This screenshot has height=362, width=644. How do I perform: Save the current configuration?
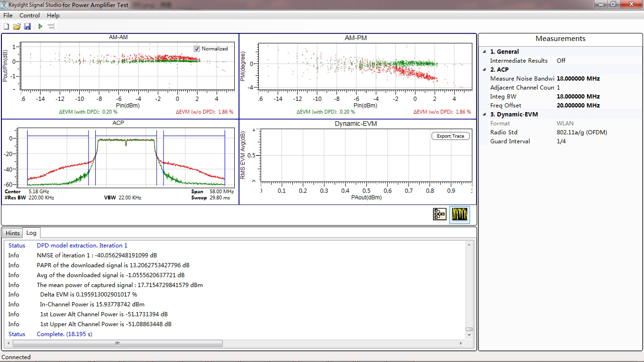click(x=27, y=26)
